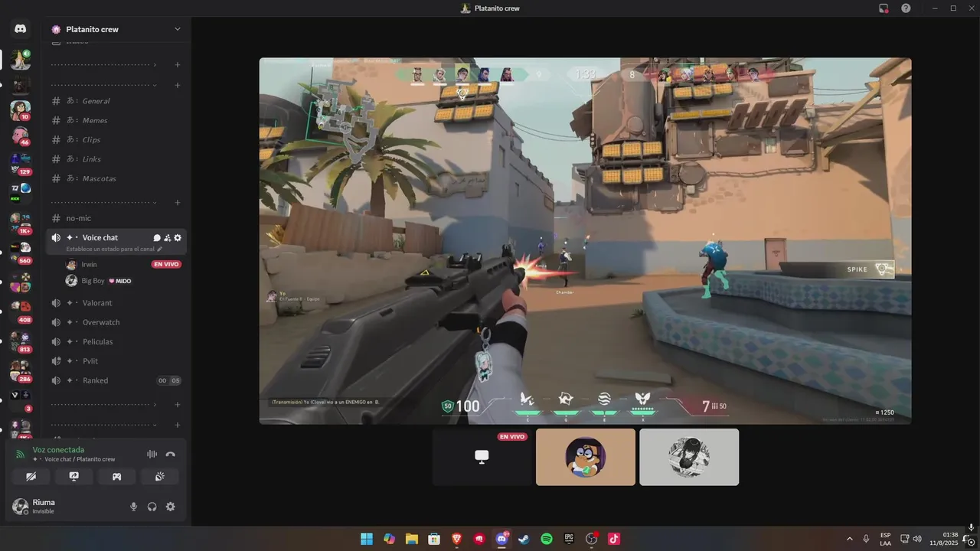Open the General text channel

click(x=116, y=101)
